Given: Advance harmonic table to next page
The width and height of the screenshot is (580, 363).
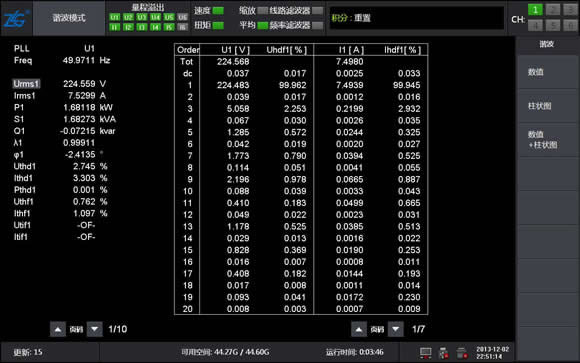Looking at the screenshot, I should coord(396,329).
